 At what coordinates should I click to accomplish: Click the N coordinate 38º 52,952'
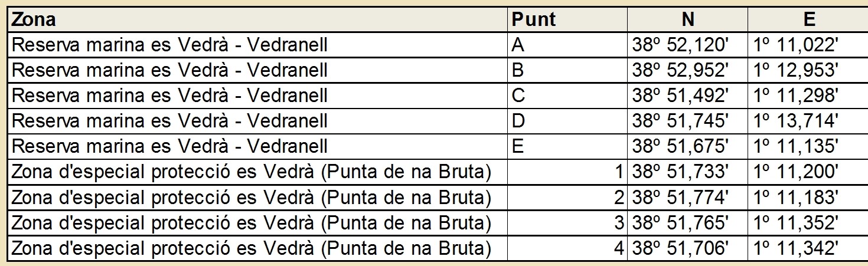[681, 70]
